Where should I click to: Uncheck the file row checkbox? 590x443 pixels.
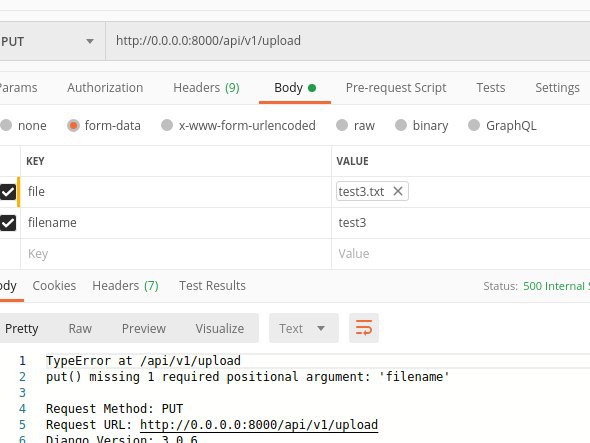(8, 192)
